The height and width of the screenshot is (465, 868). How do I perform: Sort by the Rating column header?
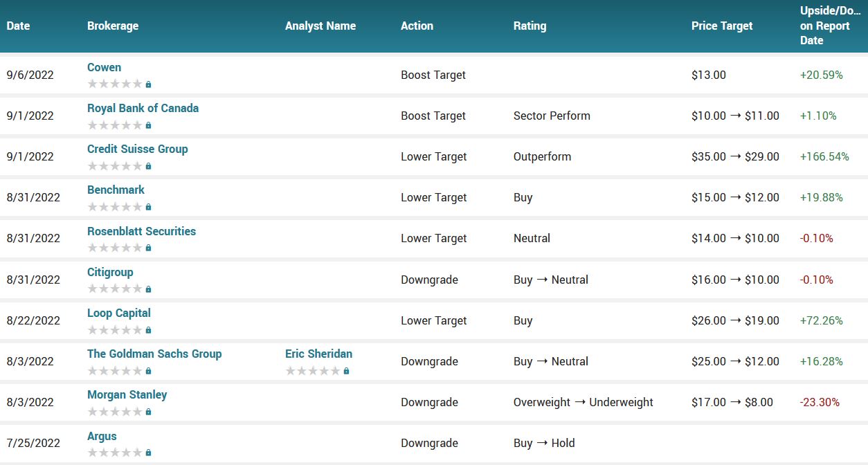click(530, 26)
